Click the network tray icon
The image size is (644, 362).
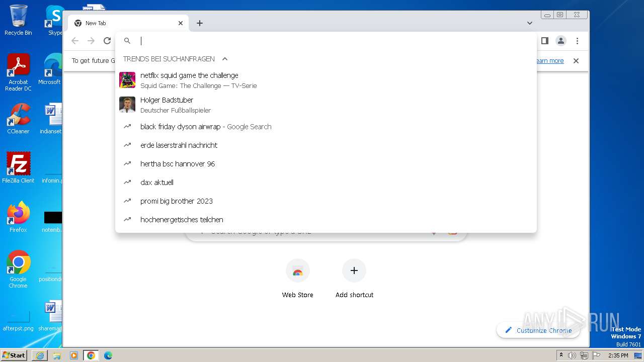click(x=584, y=355)
